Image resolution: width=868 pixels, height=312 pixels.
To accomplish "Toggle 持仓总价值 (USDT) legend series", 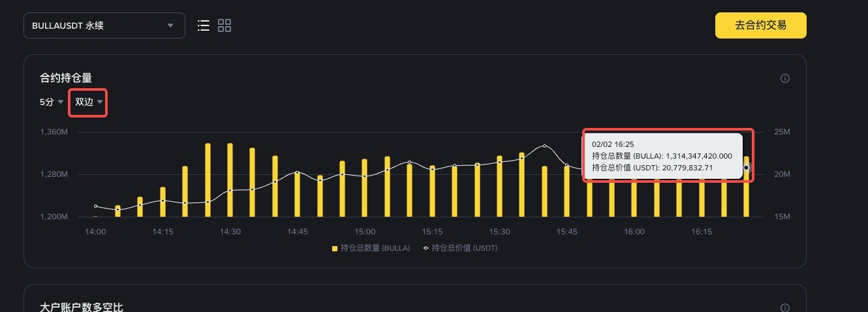I will [465, 248].
